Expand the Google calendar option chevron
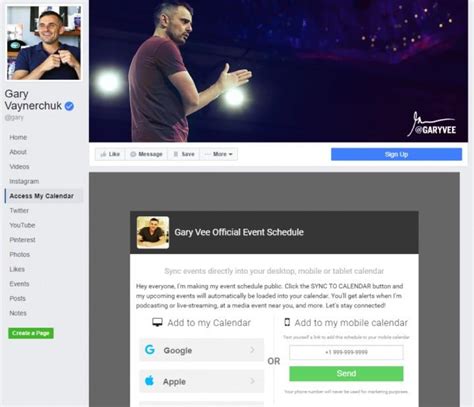The image size is (474, 407). [252, 350]
